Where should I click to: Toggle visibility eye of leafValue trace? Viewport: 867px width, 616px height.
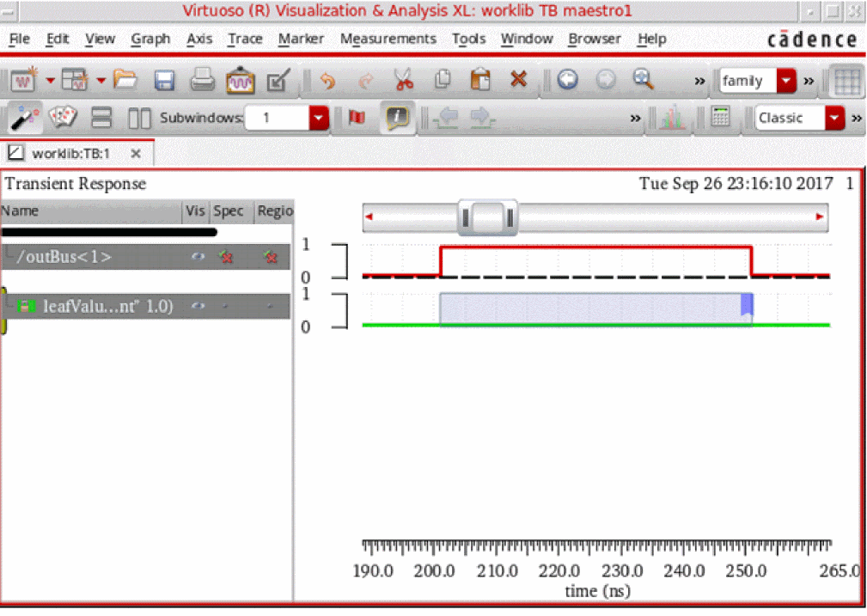[x=198, y=306]
